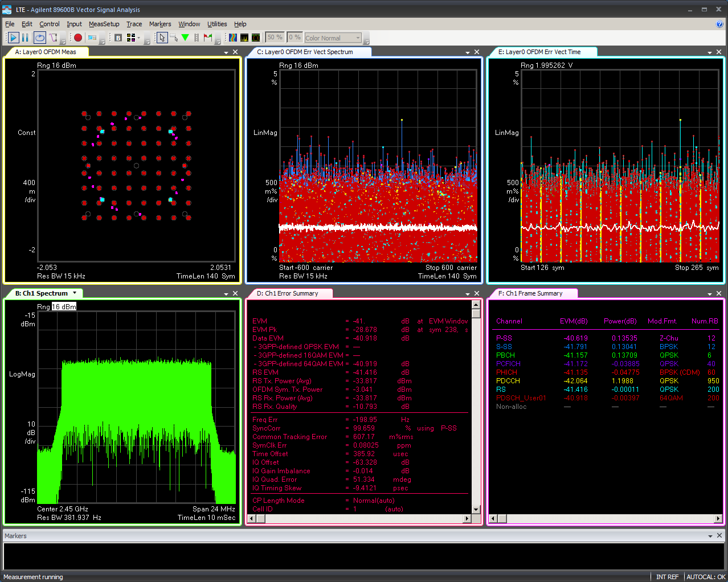The width and height of the screenshot is (728, 582).
Task: Open the Input menu
Action: click(74, 24)
